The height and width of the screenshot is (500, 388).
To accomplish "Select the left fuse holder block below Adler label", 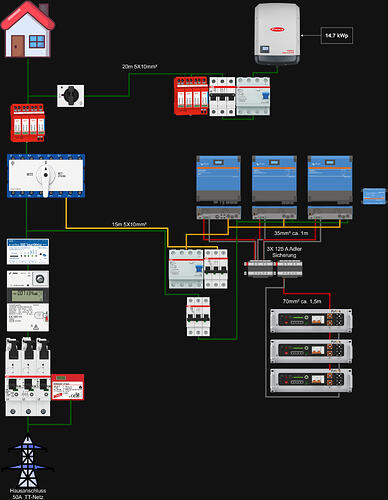I will pos(259,269).
